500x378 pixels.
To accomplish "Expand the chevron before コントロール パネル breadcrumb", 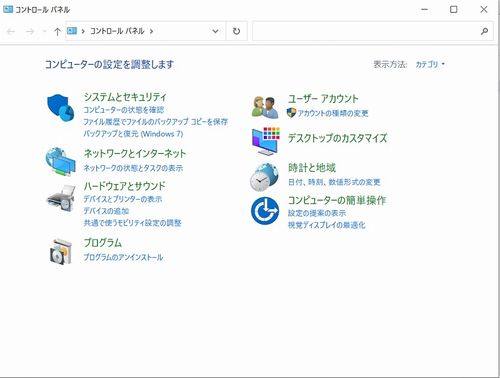I will (83, 31).
